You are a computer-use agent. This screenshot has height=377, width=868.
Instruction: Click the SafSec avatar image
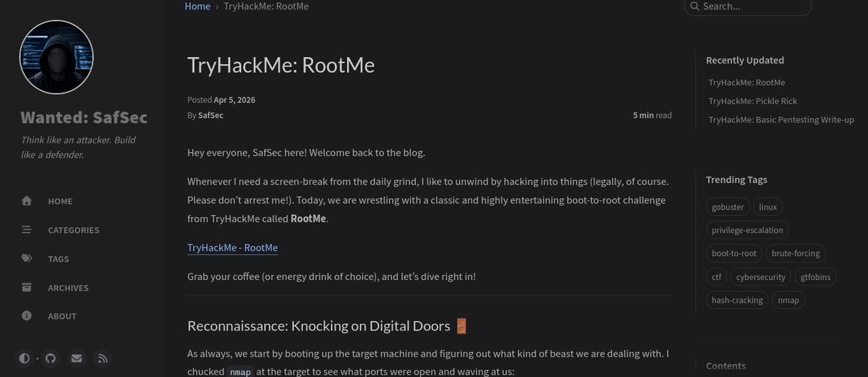pyautogui.click(x=56, y=57)
